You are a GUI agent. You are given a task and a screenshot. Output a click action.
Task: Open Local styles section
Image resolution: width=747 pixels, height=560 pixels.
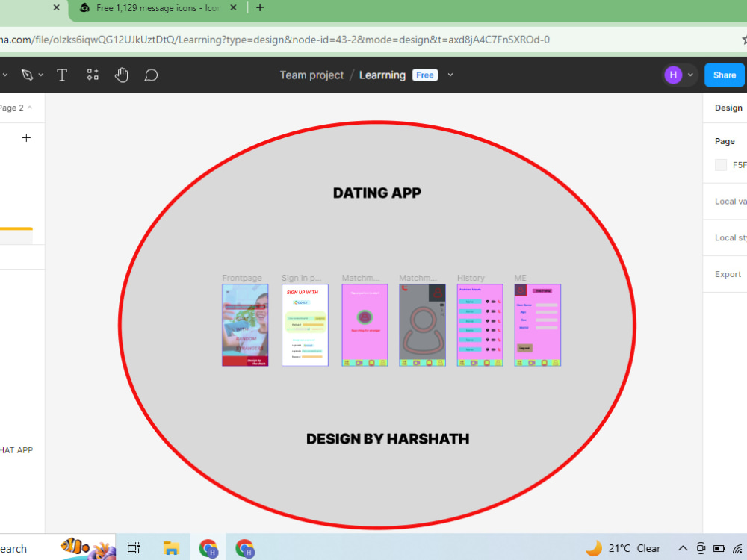(731, 237)
